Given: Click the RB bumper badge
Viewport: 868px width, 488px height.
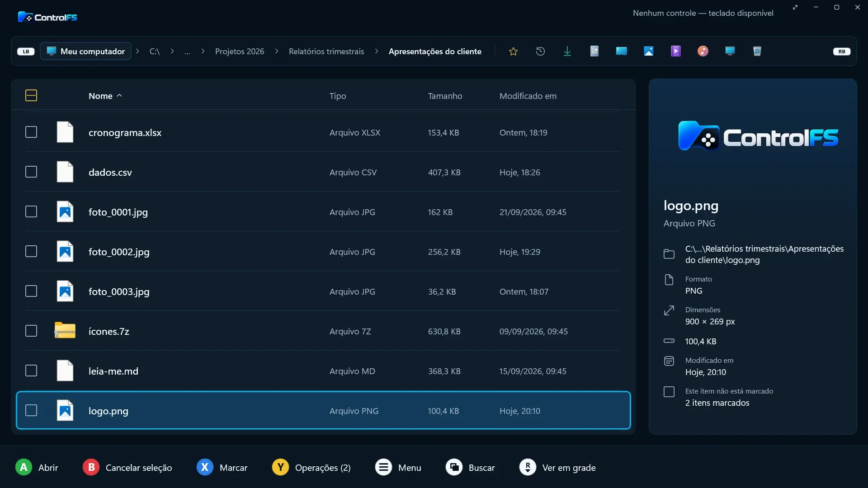Looking at the screenshot, I should (842, 52).
